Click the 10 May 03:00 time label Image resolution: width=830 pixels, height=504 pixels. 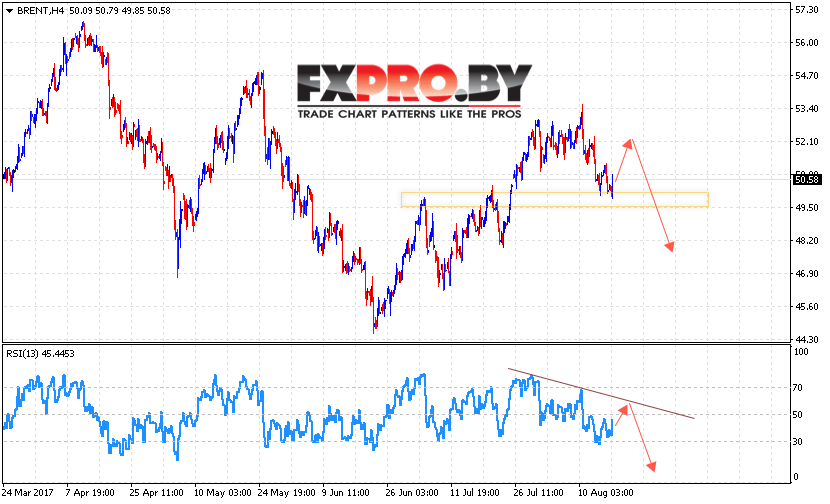(x=223, y=493)
